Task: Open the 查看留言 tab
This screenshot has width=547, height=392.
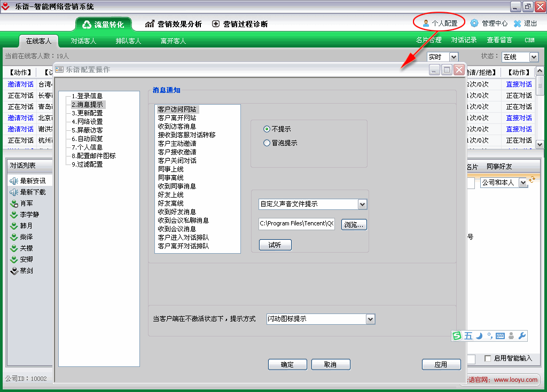Action: pyautogui.click(x=499, y=40)
